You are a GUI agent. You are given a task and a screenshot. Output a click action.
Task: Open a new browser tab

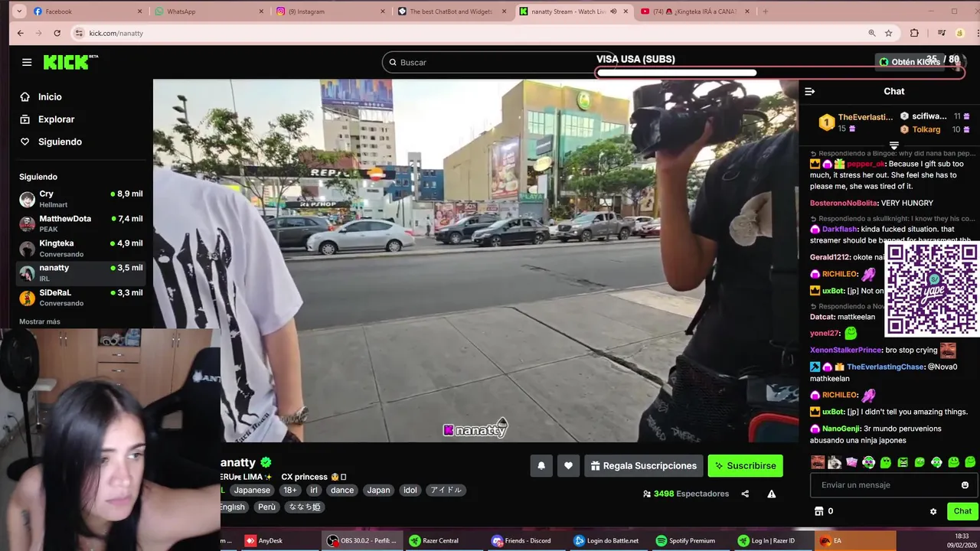(x=765, y=11)
